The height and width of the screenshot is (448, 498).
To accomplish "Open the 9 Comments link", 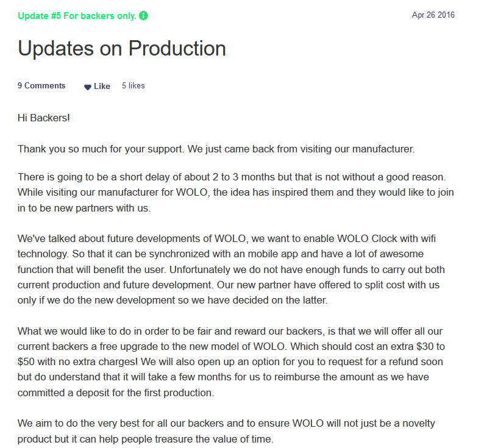I will (x=41, y=86).
